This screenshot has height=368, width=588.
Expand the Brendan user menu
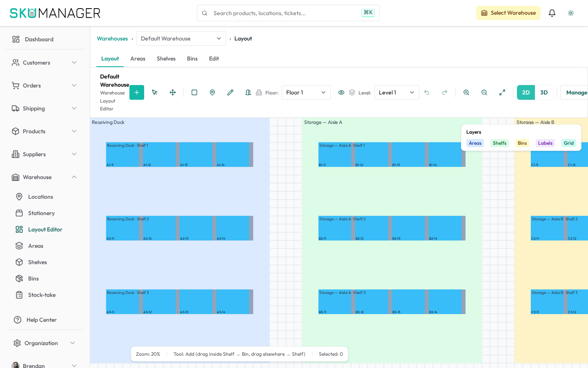pos(45,365)
